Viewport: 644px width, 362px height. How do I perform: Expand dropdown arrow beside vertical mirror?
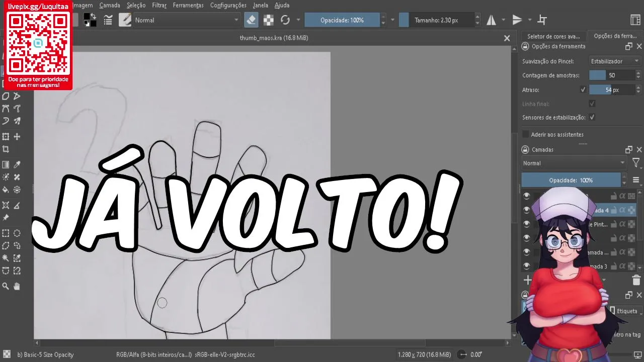point(529,20)
